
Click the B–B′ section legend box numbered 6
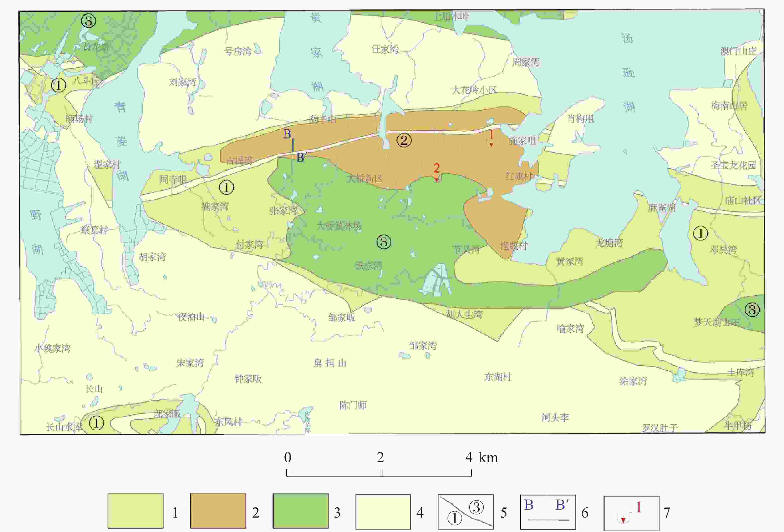pyautogui.click(x=548, y=512)
